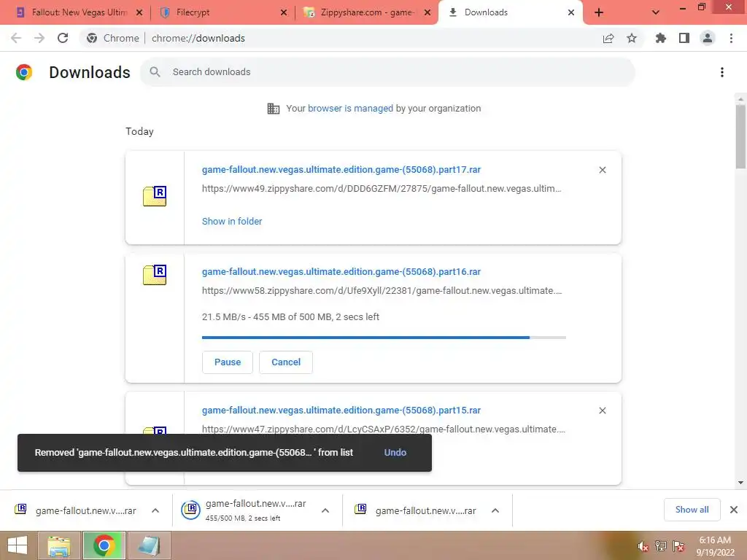Share this page icon in address bar
Image resolution: width=747 pixels, height=560 pixels.
point(608,38)
